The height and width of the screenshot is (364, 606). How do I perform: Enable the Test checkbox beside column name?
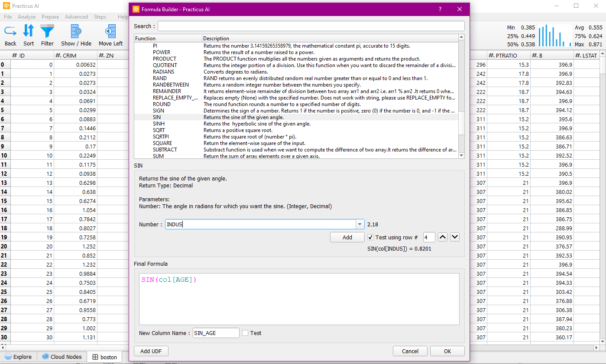245,333
